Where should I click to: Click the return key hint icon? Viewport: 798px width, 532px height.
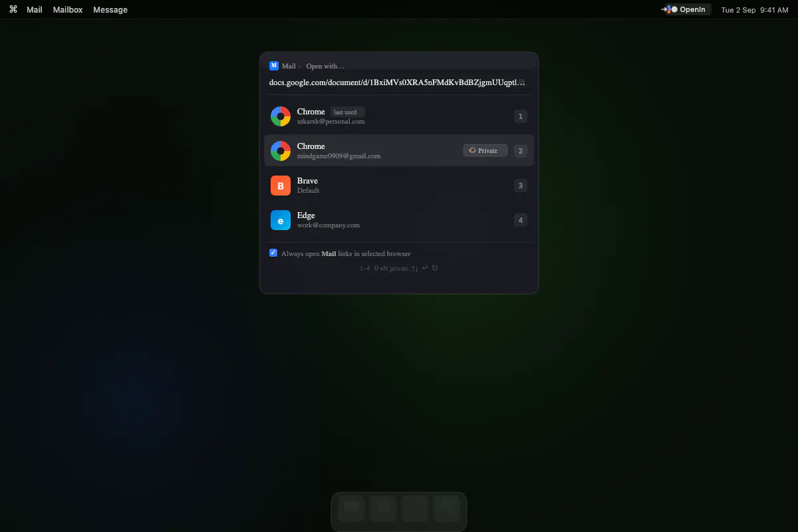coord(425,268)
